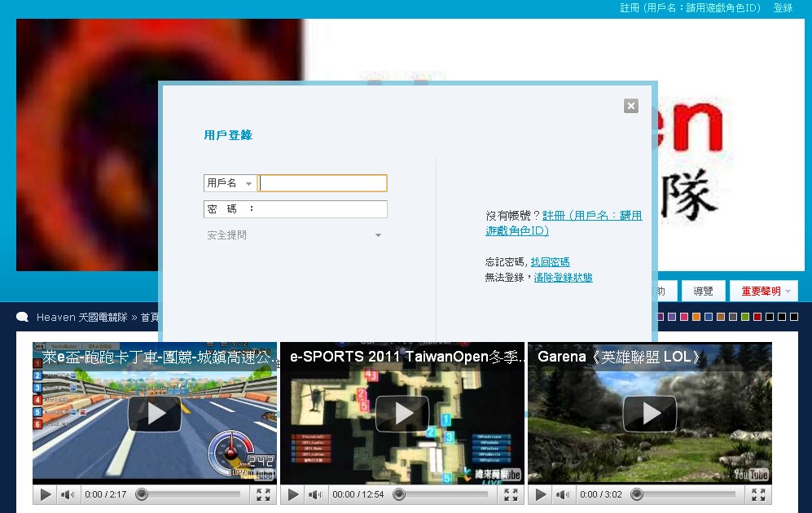Open the 註冊 register link inside the dialog
812x513 pixels.
[564, 223]
